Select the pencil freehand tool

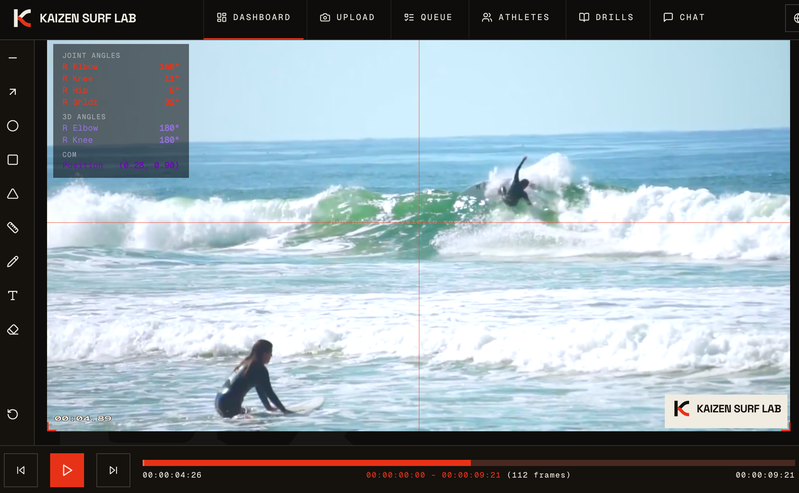tap(13, 262)
